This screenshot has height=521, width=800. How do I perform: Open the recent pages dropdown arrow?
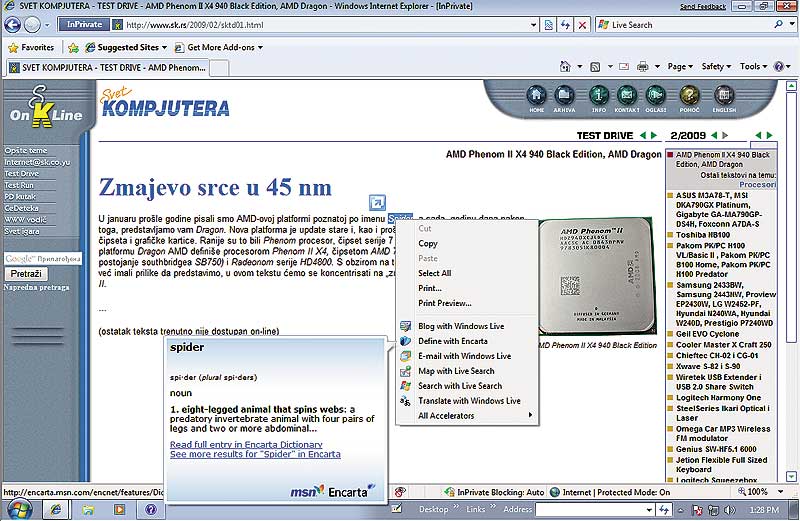[47, 24]
